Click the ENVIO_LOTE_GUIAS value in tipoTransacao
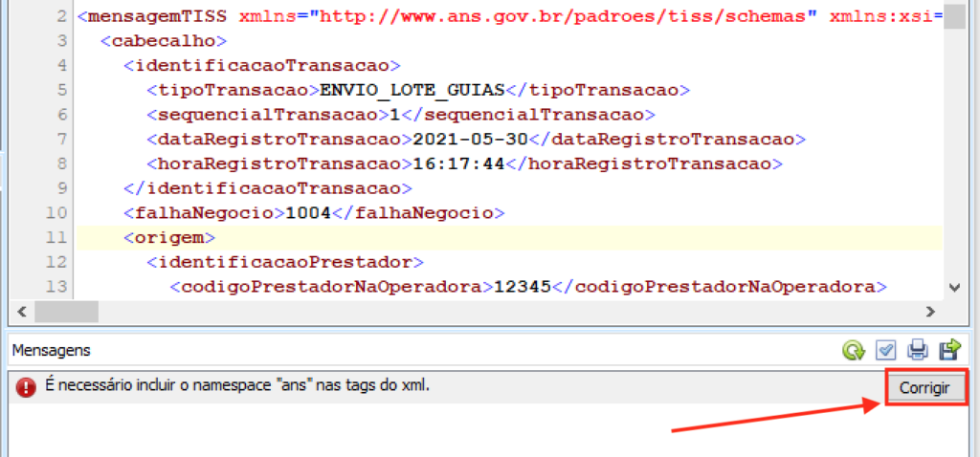980x457 pixels. [412, 91]
